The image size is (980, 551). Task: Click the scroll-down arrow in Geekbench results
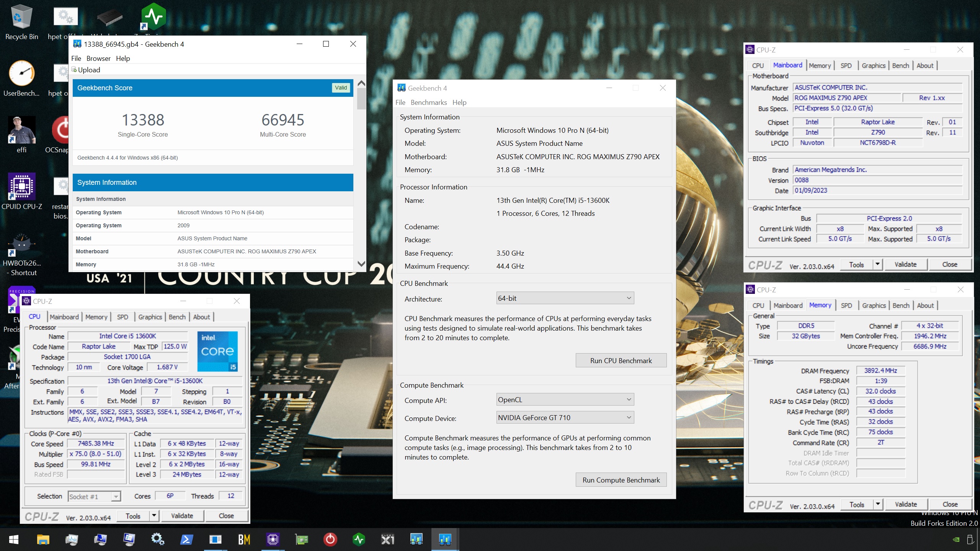tap(361, 264)
